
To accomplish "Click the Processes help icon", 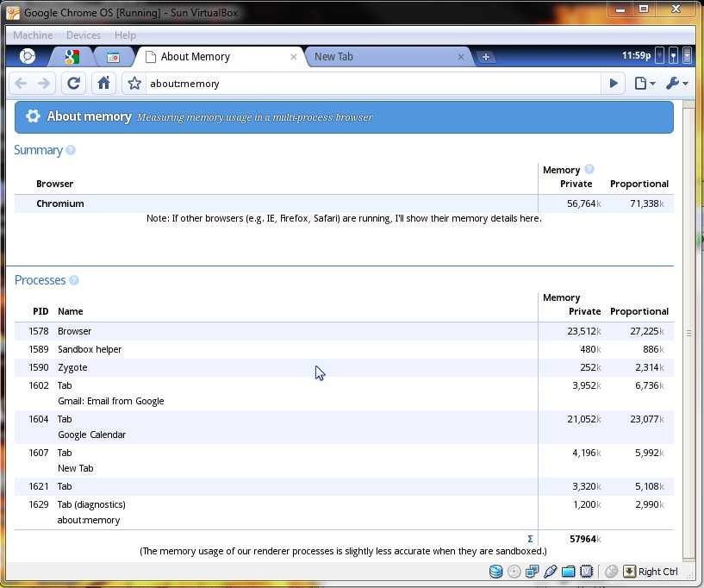I will tap(74, 280).
